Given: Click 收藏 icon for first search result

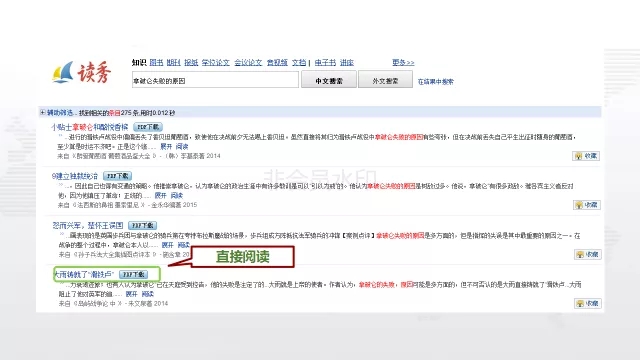Looking at the screenshot, I should point(586,156).
